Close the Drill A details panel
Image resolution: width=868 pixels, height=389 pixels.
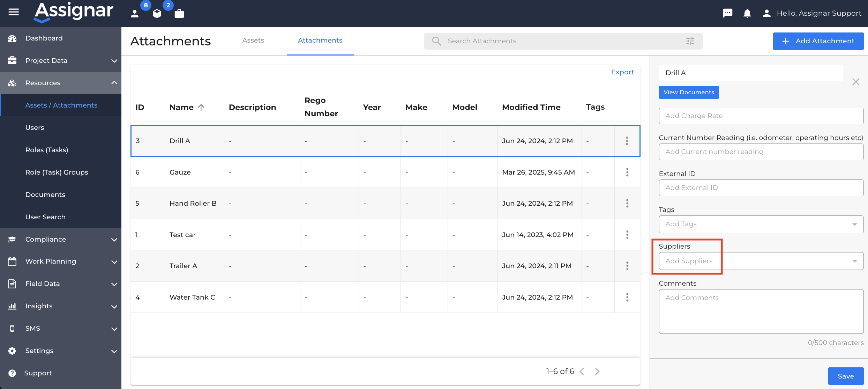pos(855,82)
